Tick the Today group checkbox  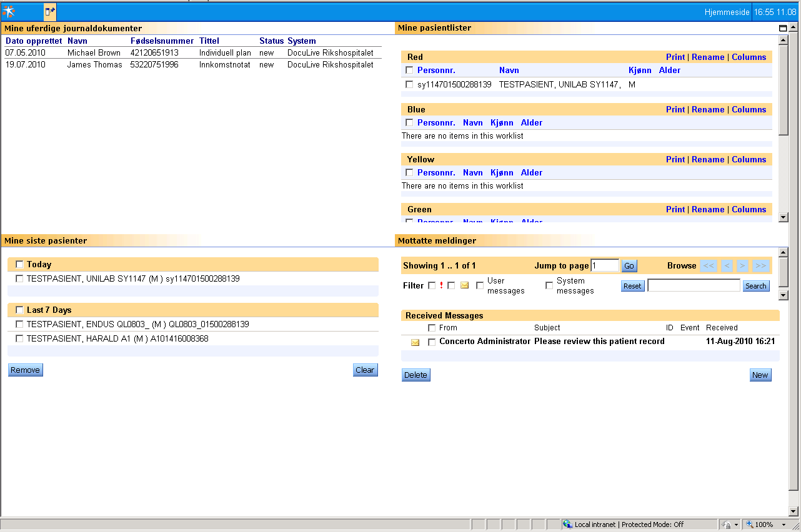19,264
